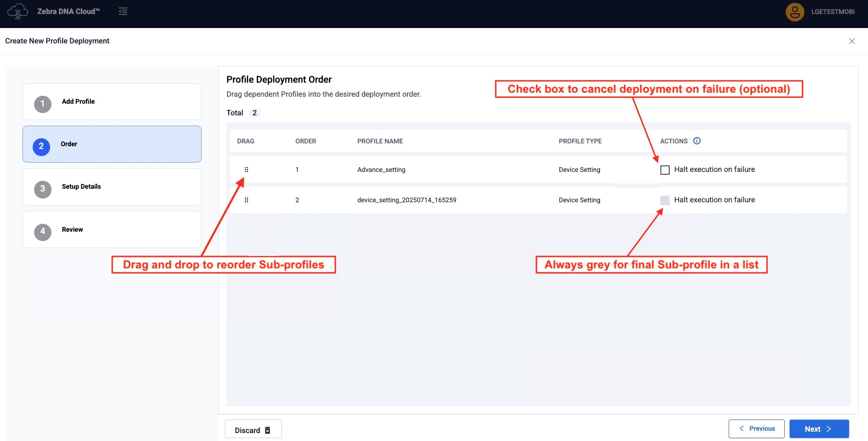This screenshot has width=868, height=441.
Task: Click the Discard button
Action: 253,430
